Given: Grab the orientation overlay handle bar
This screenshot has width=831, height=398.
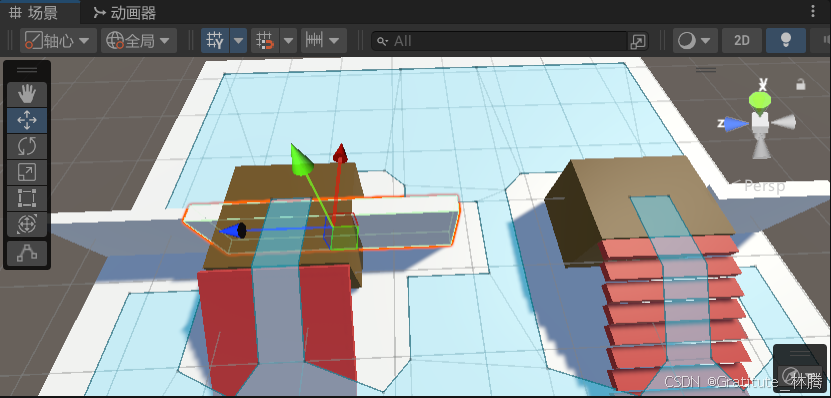Looking at the screenshot, I should pyautogui.click(x=706, y=69).
